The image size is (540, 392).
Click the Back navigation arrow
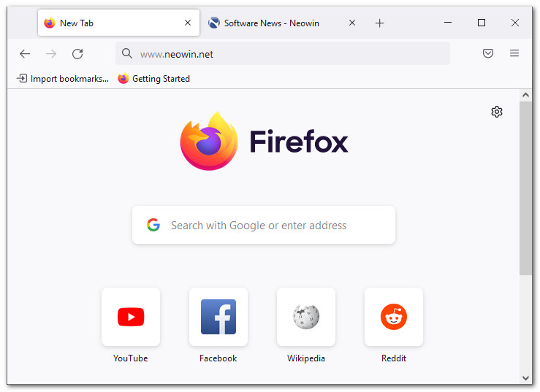point(25,53)
